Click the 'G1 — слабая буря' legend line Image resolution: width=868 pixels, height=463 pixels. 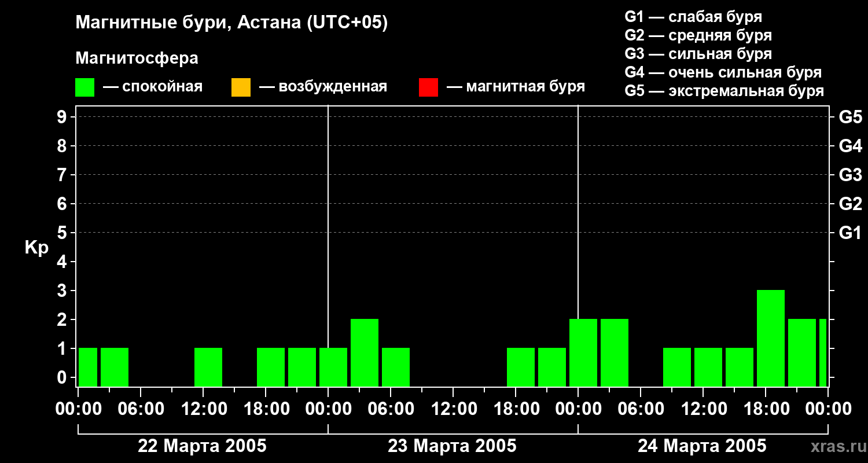coord(693,17)
